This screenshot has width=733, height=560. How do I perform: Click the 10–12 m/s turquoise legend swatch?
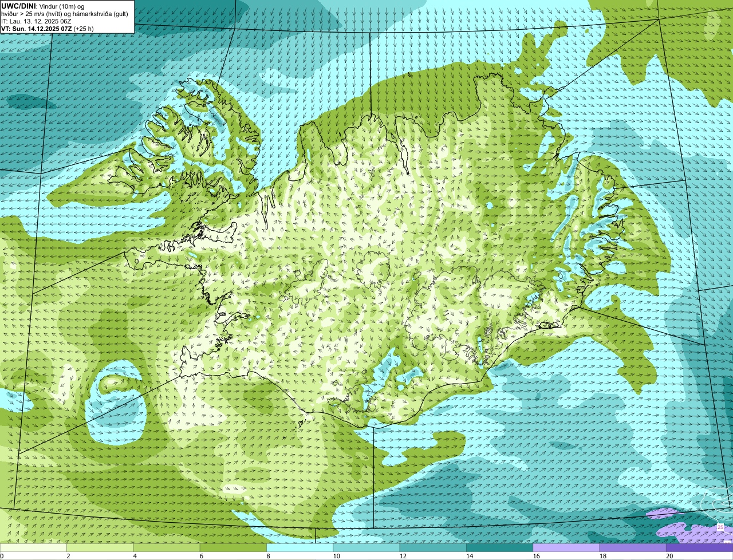point(366,547)
